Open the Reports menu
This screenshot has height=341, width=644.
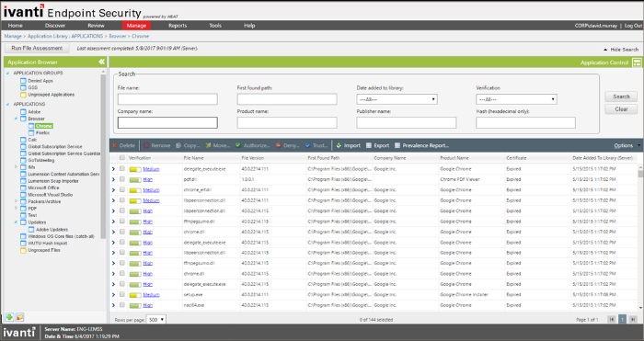[178, 26]
